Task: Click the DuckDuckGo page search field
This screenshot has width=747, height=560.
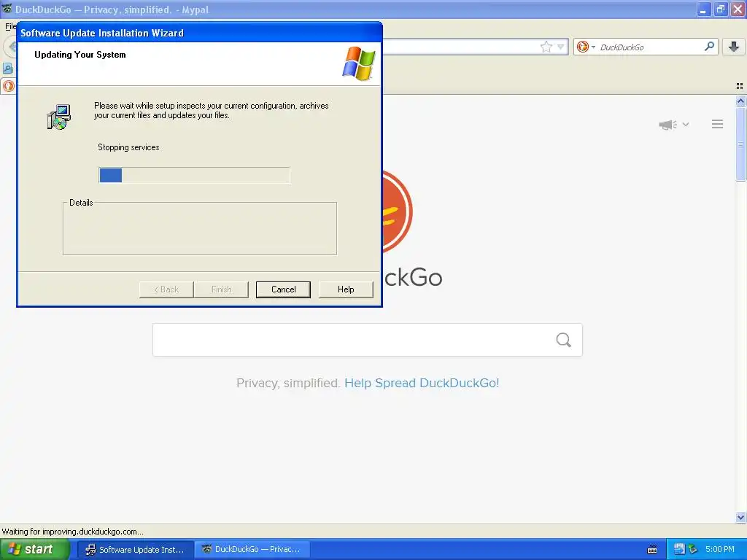Action: tap(368, 340)
